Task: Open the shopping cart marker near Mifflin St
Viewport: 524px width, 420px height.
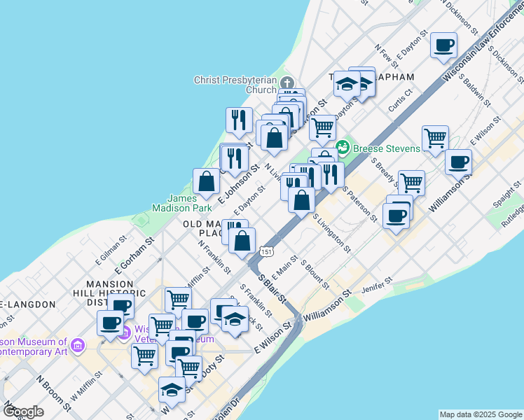Action: (178, 300)
